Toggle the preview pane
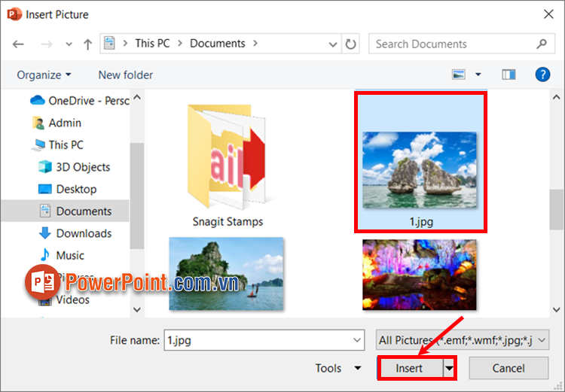 coord(508,74)
